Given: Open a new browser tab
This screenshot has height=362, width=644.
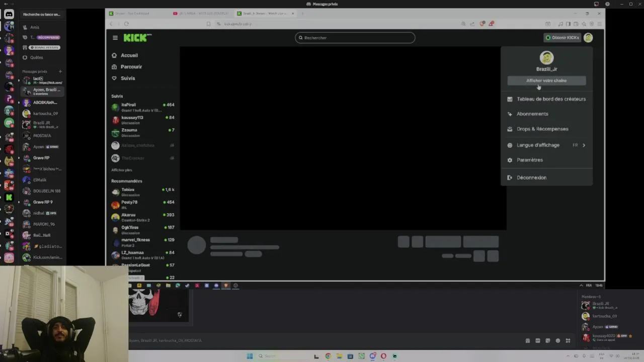Looking at the screenshot, I should [302, 14].
